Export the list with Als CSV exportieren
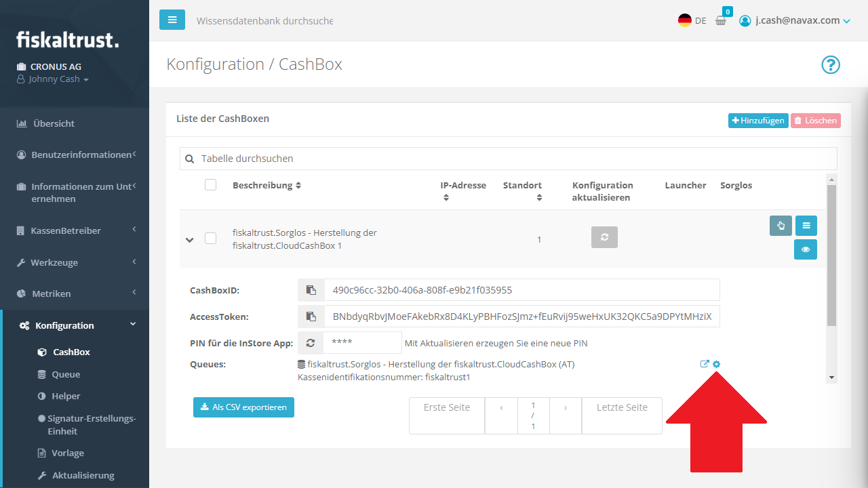The width and height of the screenshot is (868, 488). pyautogui.click(x=243, y=407)
